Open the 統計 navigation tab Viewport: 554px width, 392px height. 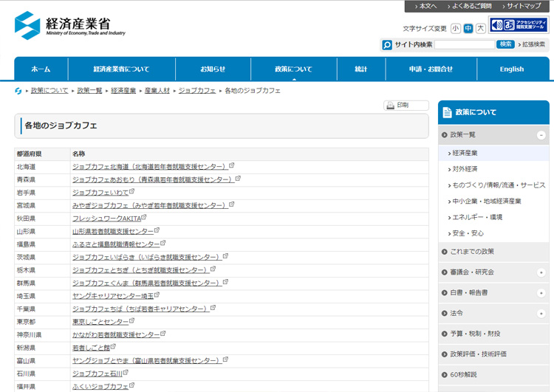[361, 69]
